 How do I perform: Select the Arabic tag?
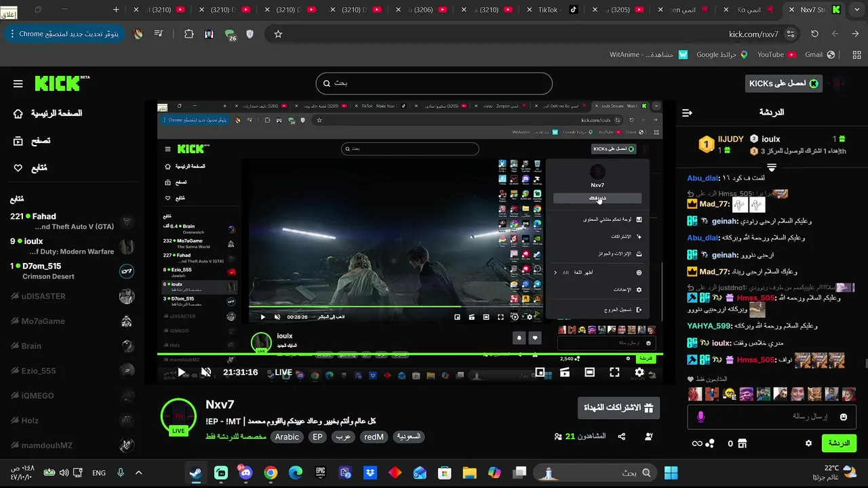287,437
